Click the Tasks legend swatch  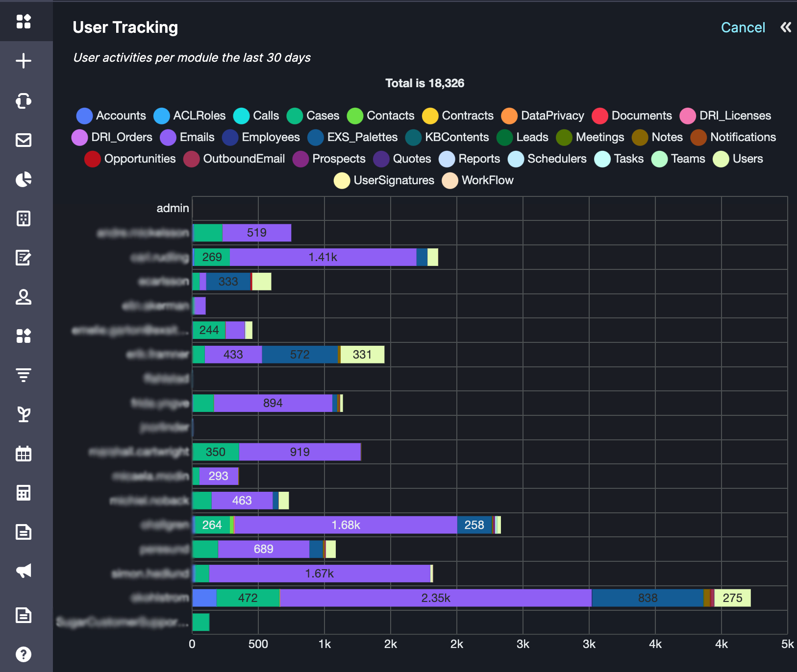(x=602, y=159)
